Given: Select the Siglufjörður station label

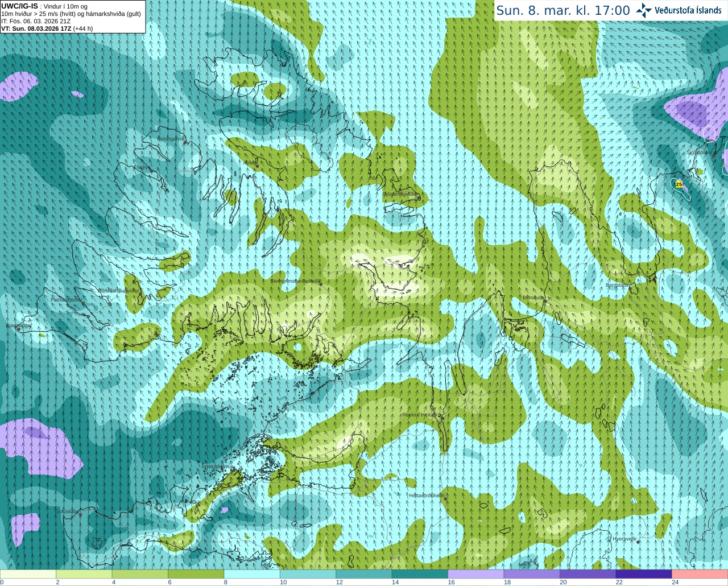Looking at the screenshot, I should tap(699, 152).
